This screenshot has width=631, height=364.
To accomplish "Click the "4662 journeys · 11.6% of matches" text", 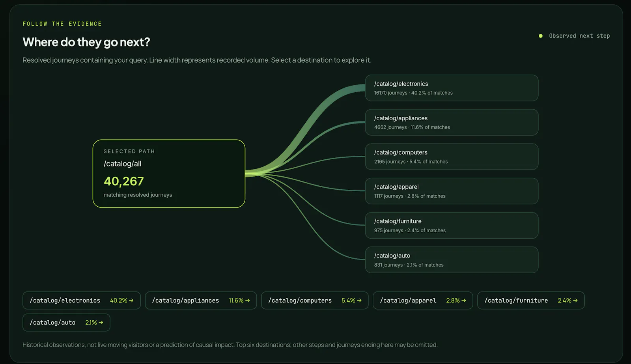I will pos(412,127).
